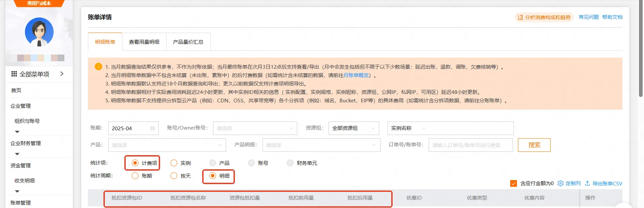Open 企业管理 sidebar section
Viewport: 644px width, 208px height.
point(21,106)
